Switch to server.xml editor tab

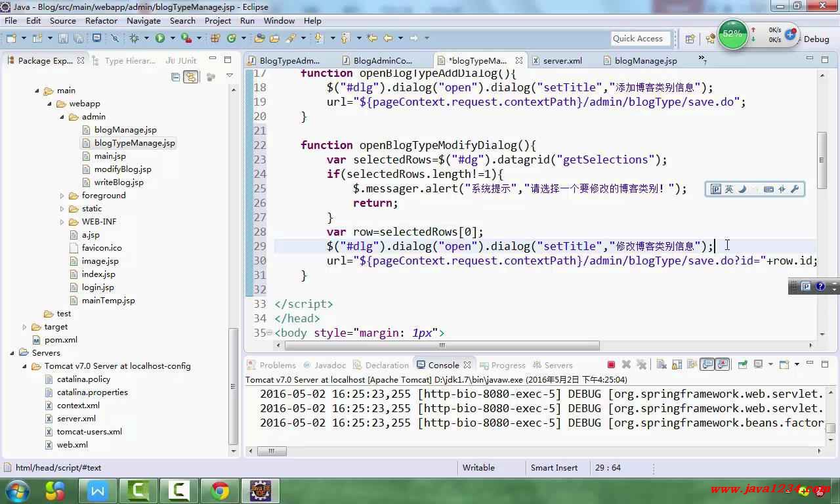(x=556, y=60)
